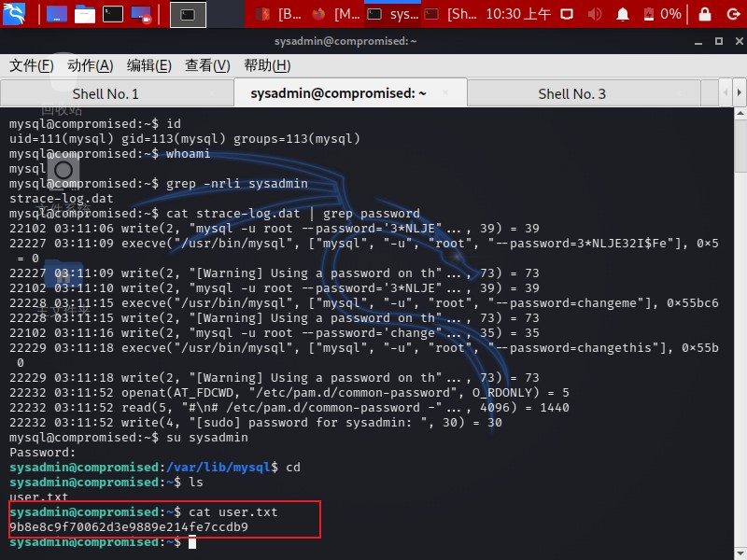The height and width of the screenshot is (560, 747).
Task: Click the 'uid=111(mysql)' output line
Action: tap(185, 138)
